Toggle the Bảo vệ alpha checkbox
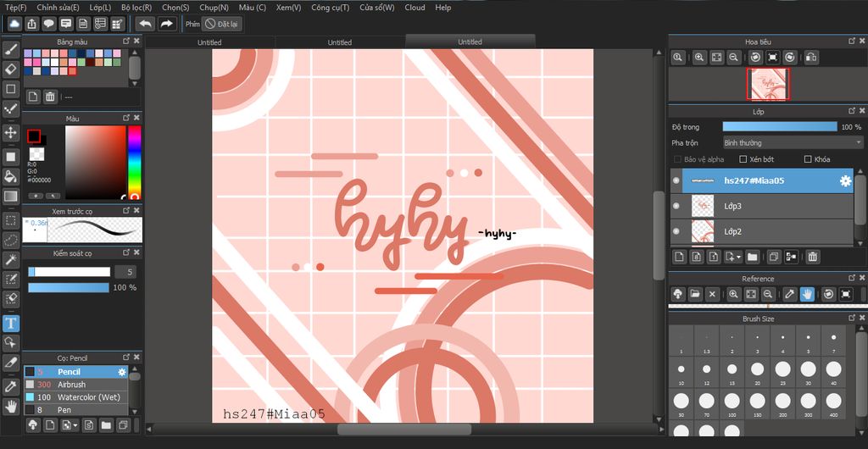The width and height of the screenshot is (868, 449). [x=677, y=159]
